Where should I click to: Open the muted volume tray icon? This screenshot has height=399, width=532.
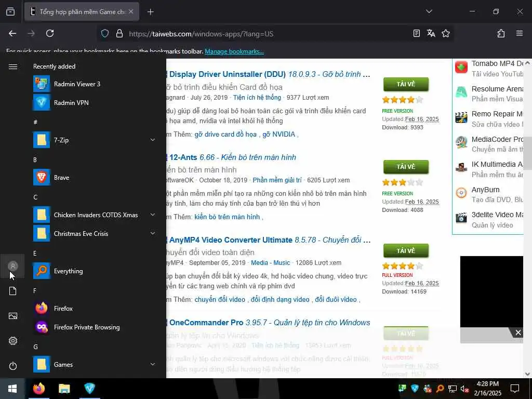[465, 389]
